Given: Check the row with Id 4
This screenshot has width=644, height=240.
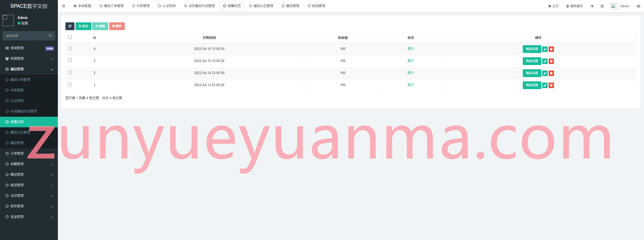Looking at the screenshot, I should (70, 48).
